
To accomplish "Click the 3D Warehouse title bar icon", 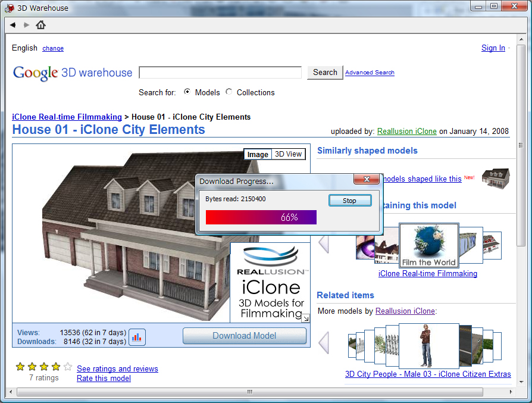I will tap(10, 8).
